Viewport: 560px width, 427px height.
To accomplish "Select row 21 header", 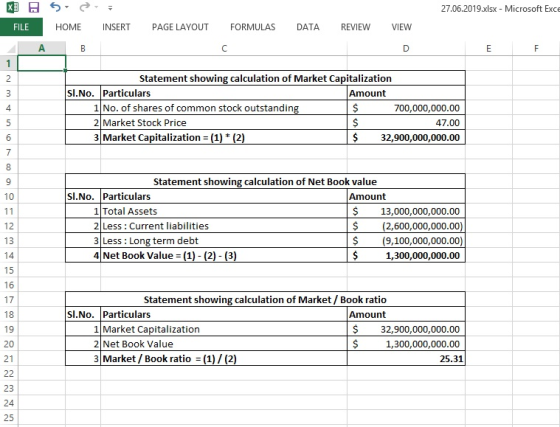I will click(9, 359).
